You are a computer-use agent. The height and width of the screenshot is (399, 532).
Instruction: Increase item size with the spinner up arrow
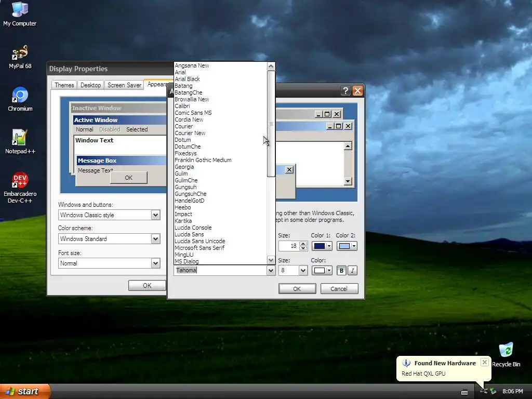(303, 244)
